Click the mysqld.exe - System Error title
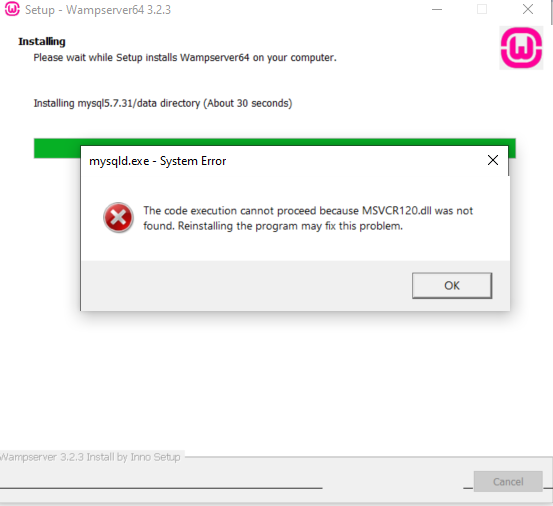 point(157,161)
